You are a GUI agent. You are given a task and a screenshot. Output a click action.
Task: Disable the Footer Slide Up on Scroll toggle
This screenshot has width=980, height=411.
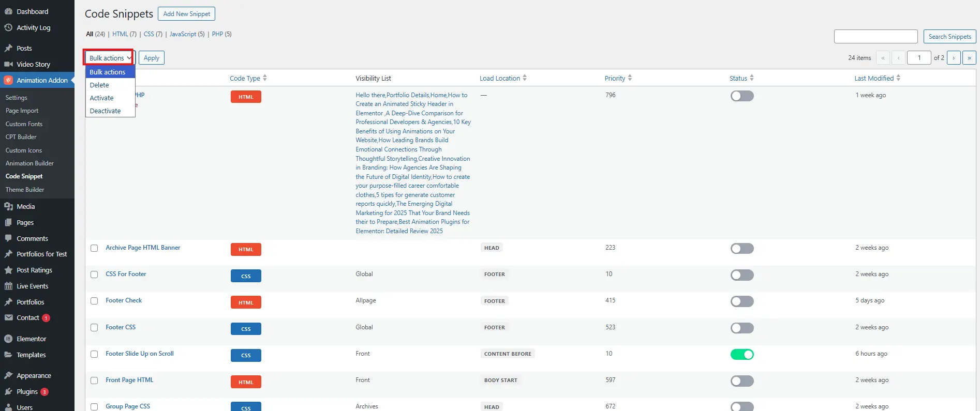coord(741,354)
